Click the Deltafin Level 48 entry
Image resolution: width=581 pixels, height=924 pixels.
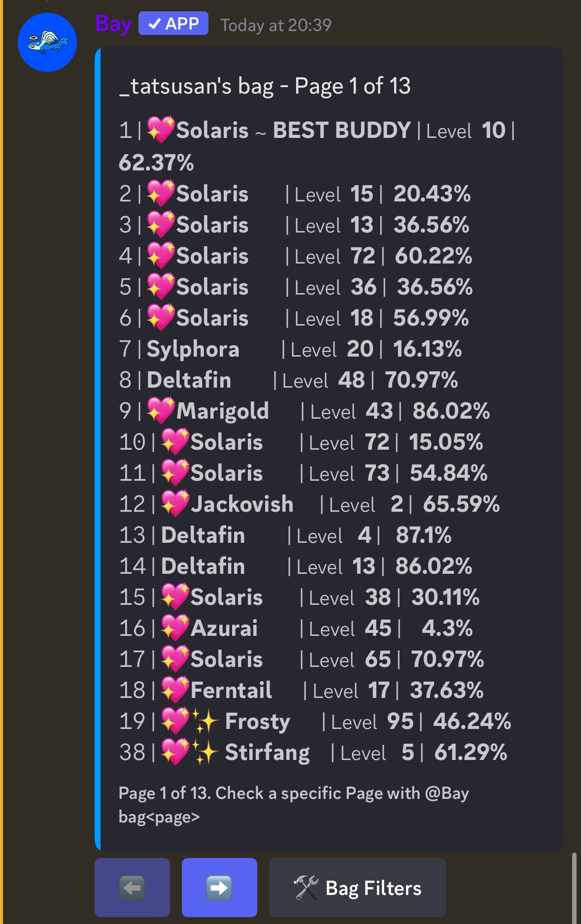[189, 380]
